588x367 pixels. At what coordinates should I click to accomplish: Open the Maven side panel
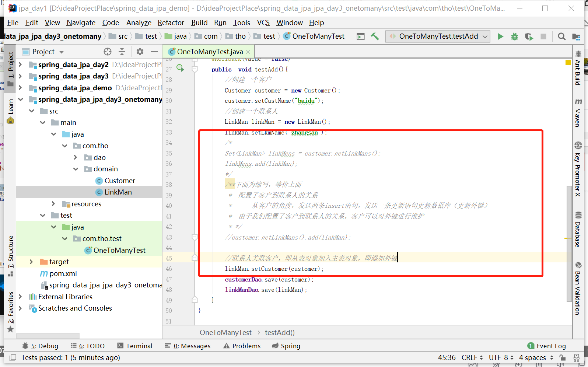click(x=578, y=113)
